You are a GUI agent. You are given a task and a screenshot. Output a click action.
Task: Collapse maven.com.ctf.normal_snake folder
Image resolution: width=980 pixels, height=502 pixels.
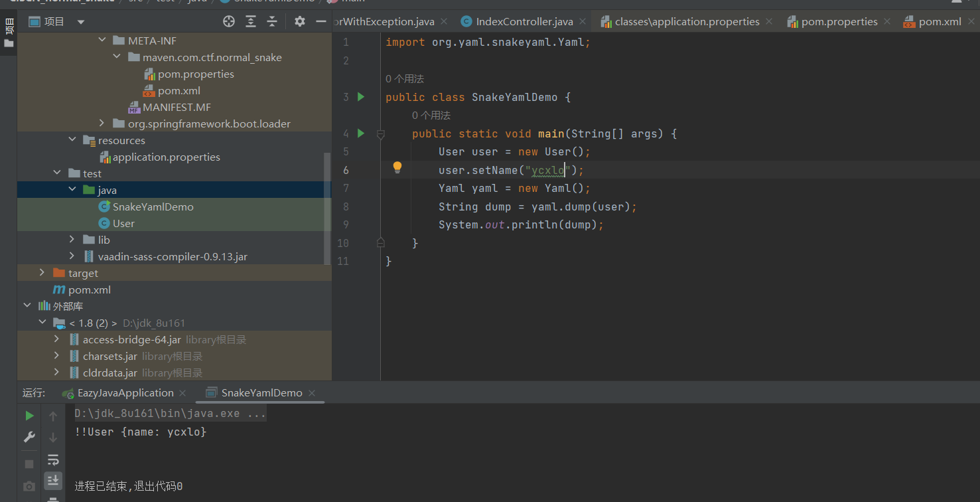point(117,57)
